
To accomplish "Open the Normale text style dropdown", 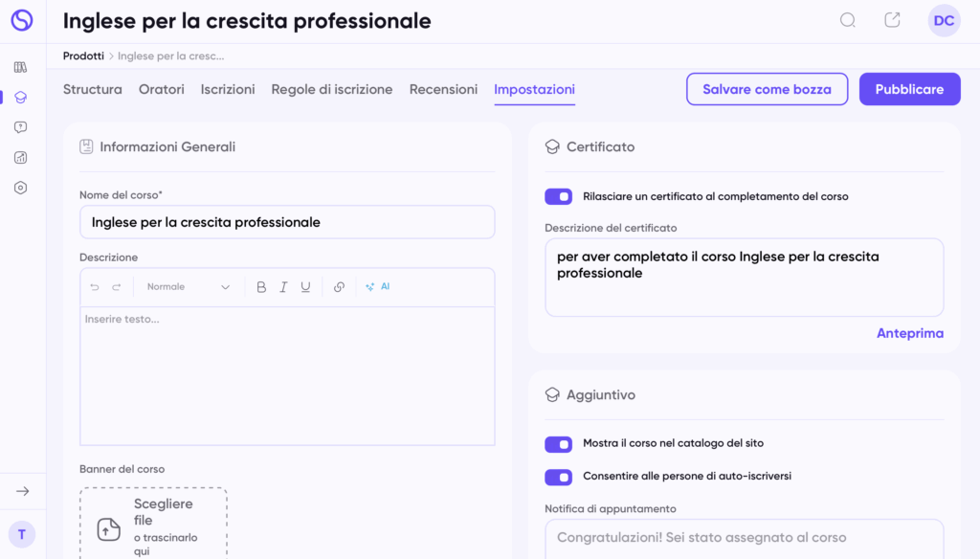I will click(188, 286).
